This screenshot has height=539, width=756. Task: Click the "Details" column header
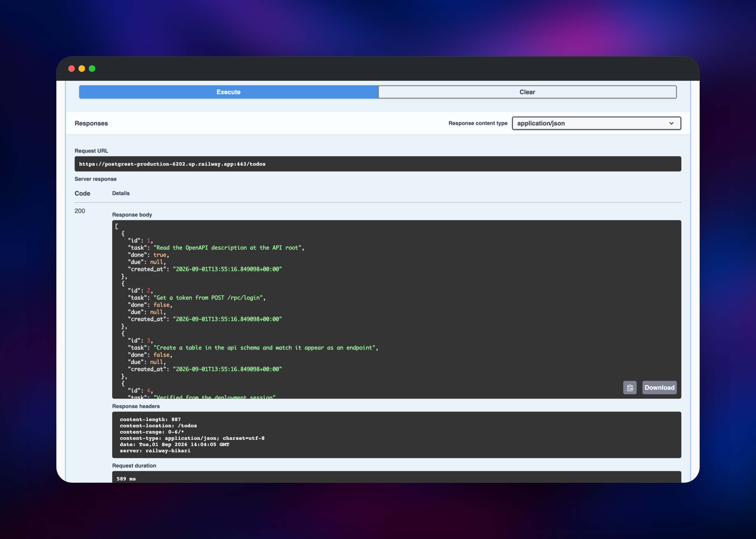coord(121,193)
